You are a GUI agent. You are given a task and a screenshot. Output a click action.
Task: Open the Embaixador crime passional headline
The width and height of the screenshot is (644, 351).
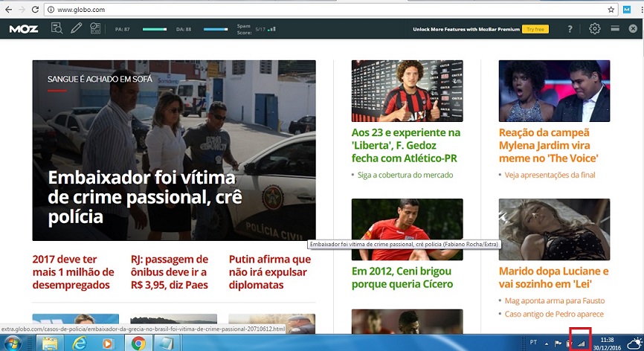(x=144, y=198)
